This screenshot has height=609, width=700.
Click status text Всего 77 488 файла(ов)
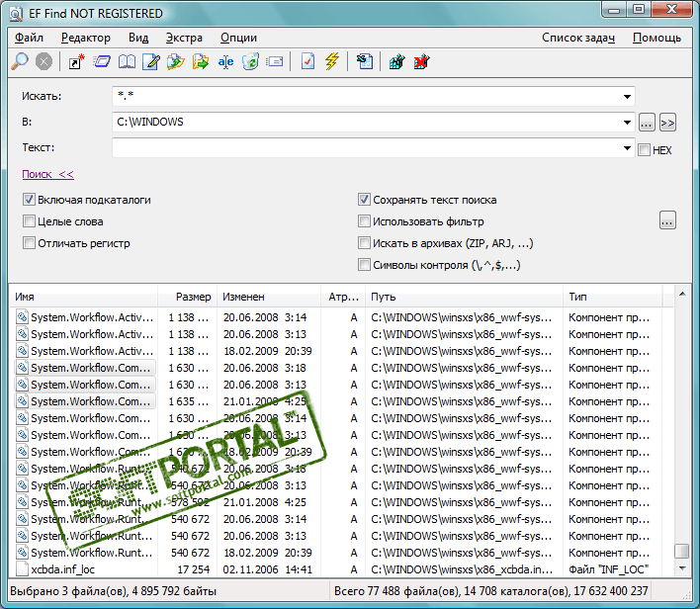point(396,591)
